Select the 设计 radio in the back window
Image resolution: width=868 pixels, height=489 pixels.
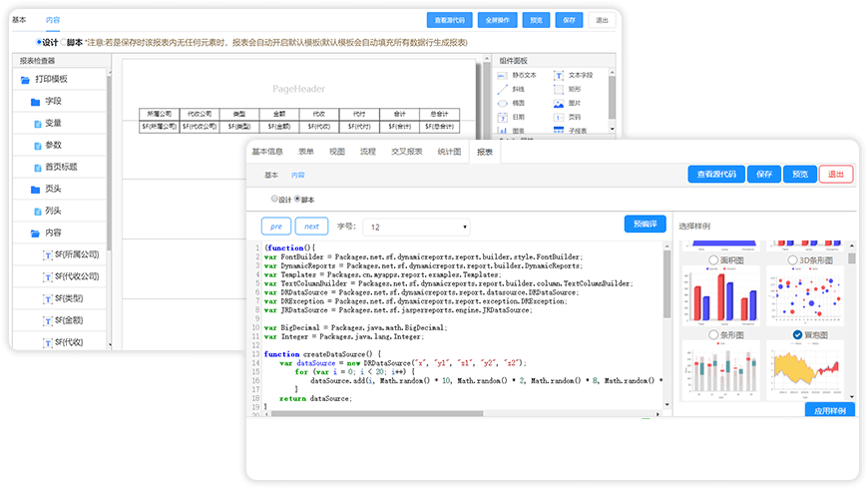[39, 42]
